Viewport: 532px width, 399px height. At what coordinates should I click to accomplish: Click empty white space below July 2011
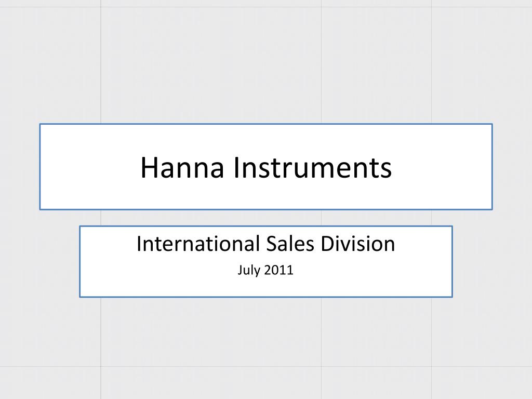[266, 287]
